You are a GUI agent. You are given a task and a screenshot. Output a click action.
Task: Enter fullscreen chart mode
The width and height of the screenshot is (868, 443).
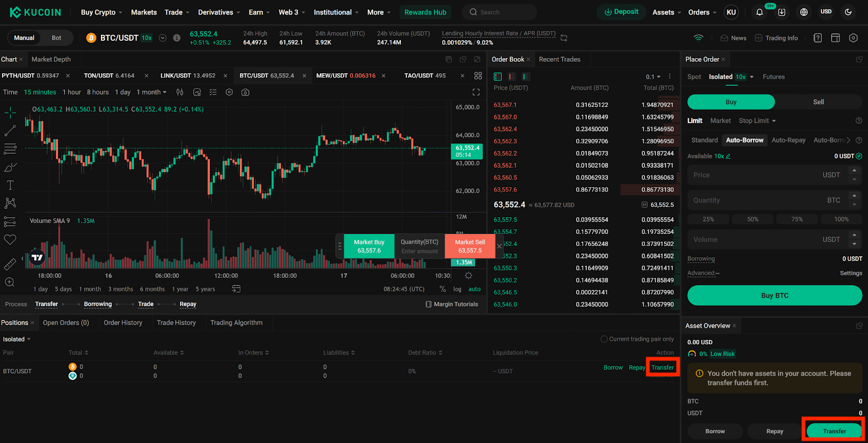(476, 92)
